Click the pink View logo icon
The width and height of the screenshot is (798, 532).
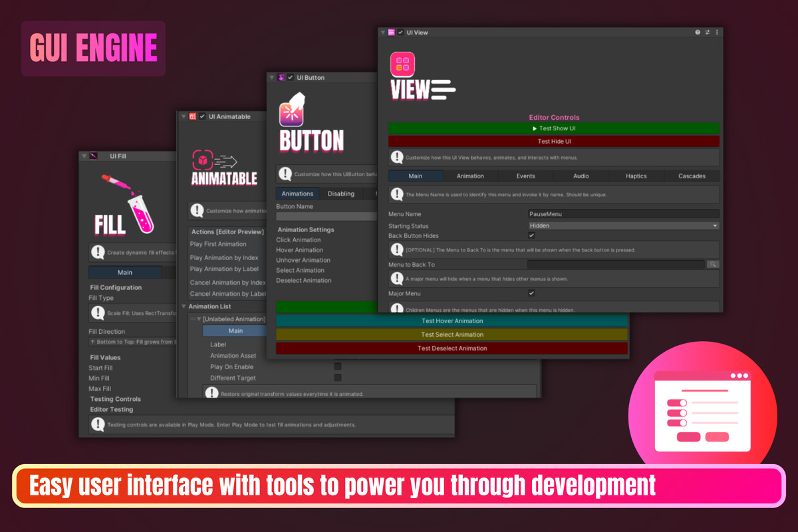(402, 64)
